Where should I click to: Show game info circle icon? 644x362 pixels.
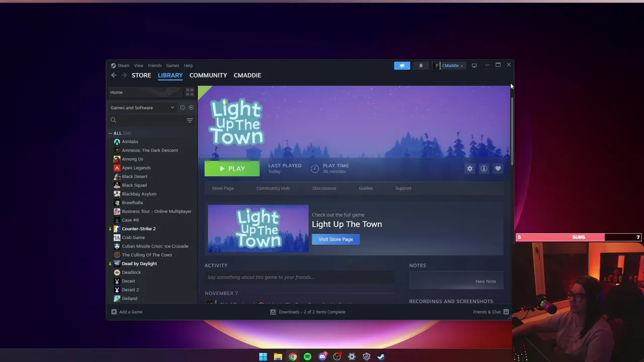[x=484, y=169]
